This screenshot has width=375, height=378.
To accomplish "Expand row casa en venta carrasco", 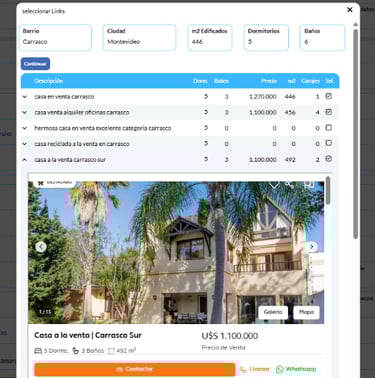I will [24, 97].
